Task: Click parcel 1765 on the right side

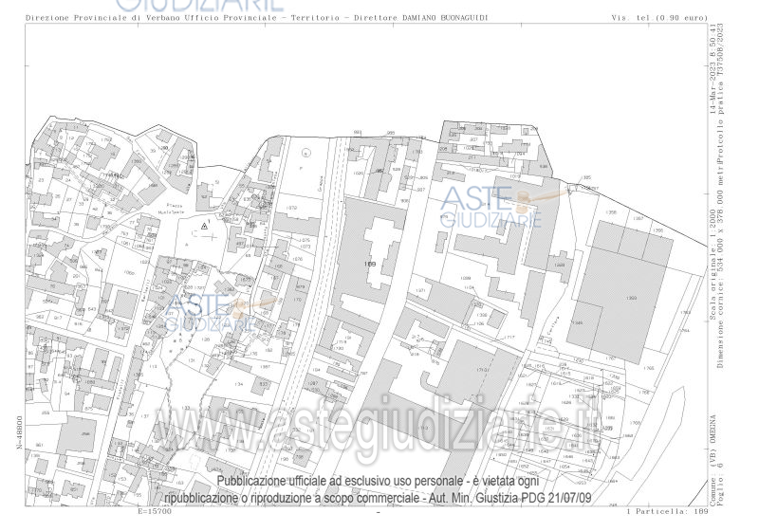Action: 648,367
